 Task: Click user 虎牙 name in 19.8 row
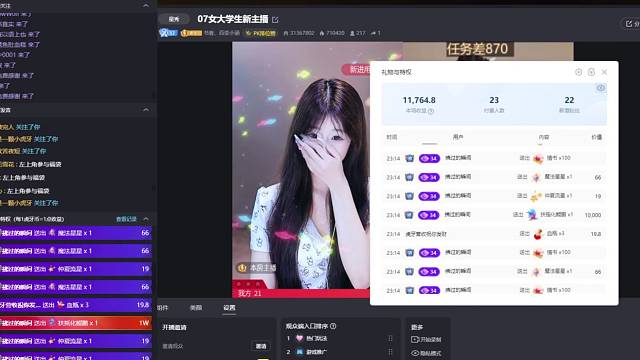point(426,234)
